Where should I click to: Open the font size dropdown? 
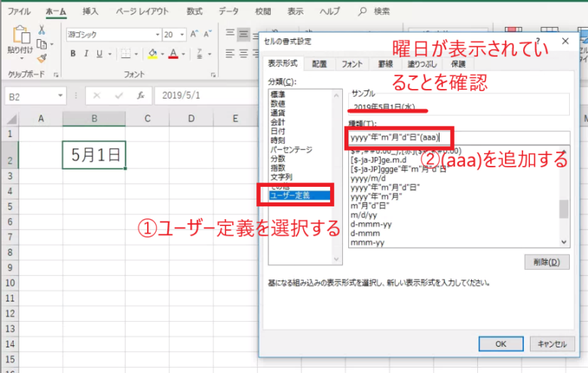pos(182,35)
